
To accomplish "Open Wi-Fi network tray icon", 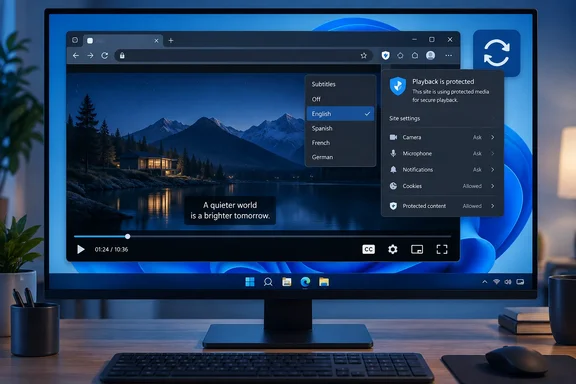I will tap(496, 282).
